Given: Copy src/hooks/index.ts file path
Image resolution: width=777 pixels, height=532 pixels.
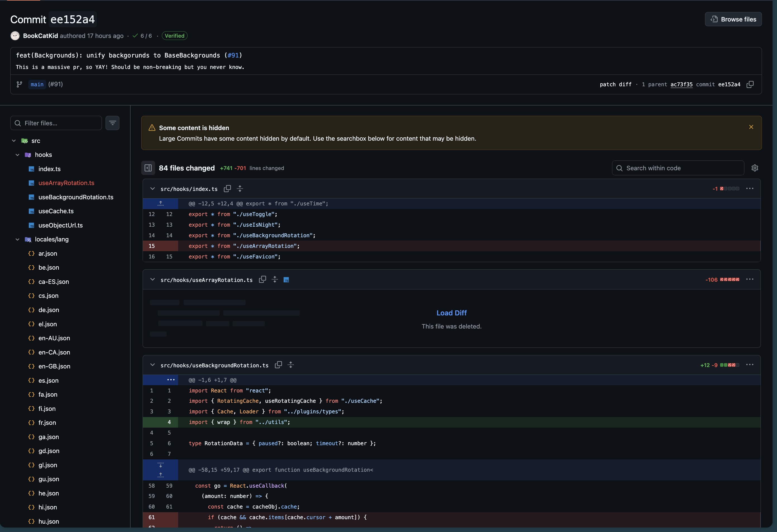Looking at the screenshot, I should [x=227, y=189].
